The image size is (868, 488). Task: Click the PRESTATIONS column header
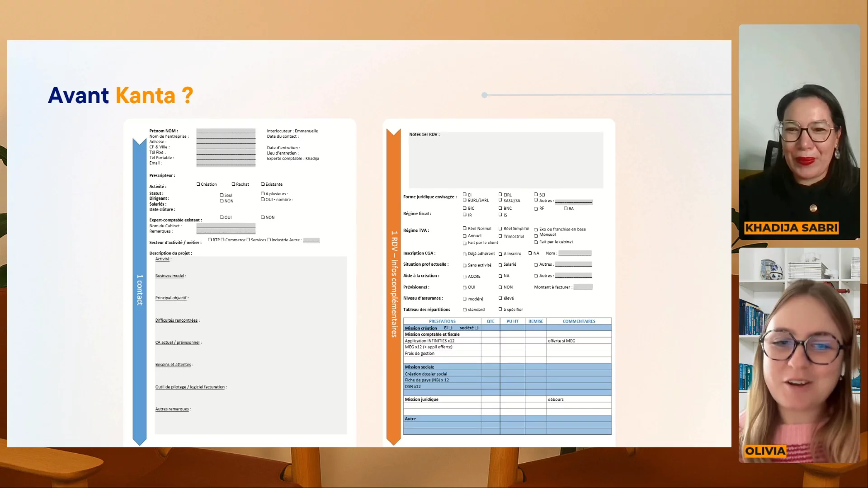(442, 321)
